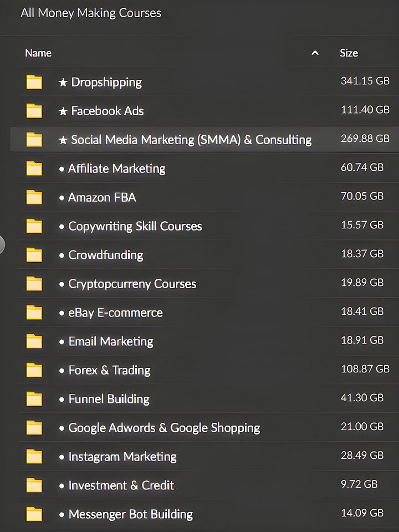The height and width of the screenshot is (532, 399).
Task: Click the side panel handle on left edge
Action: click(x=2, y=244)
